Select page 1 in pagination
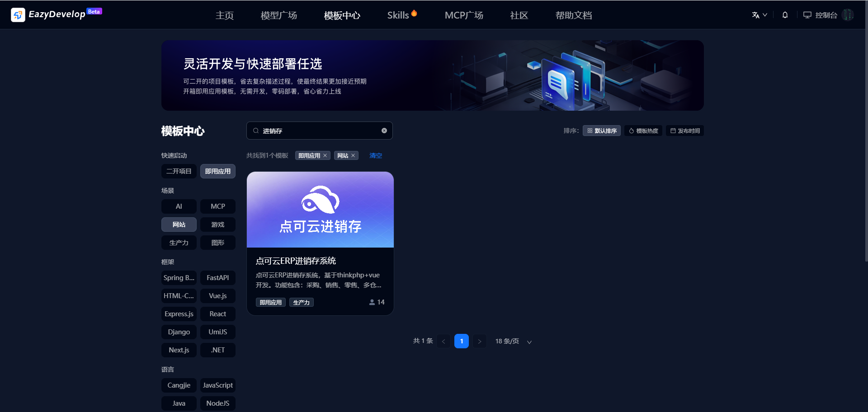The height and width of the screenshot is (412, 868). [x=462, y=341]
